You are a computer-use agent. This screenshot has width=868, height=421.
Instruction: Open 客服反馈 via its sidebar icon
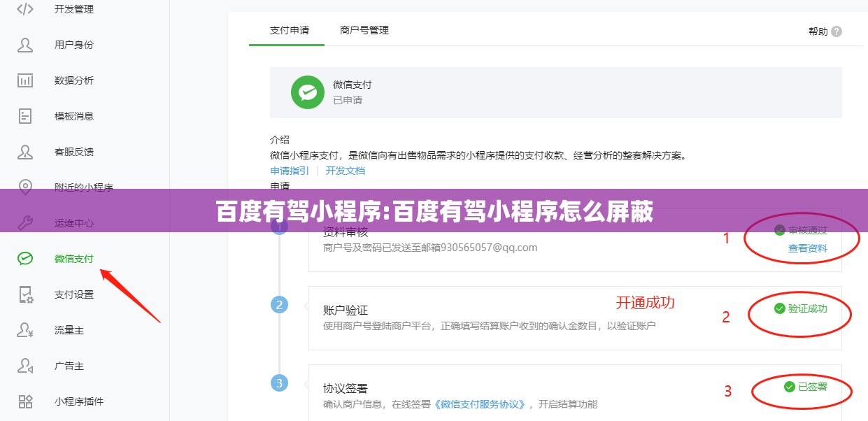point(25,152)
